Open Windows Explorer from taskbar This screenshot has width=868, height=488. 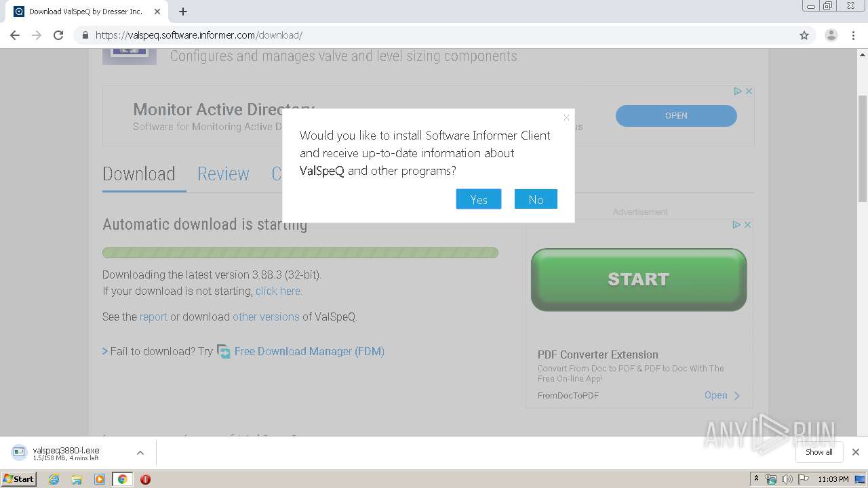[77, 479]
